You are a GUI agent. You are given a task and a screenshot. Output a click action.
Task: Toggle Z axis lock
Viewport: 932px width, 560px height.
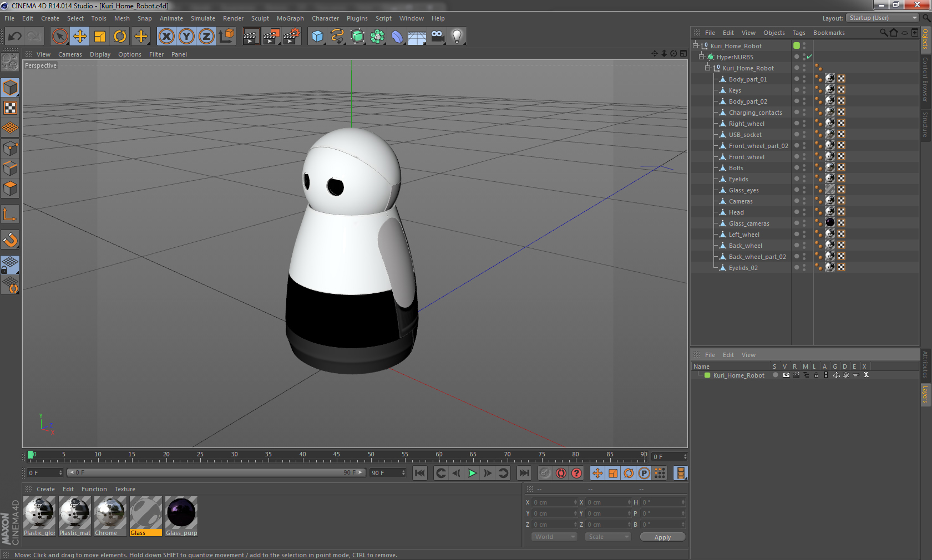pyautogui.click(x=206, y=37)
